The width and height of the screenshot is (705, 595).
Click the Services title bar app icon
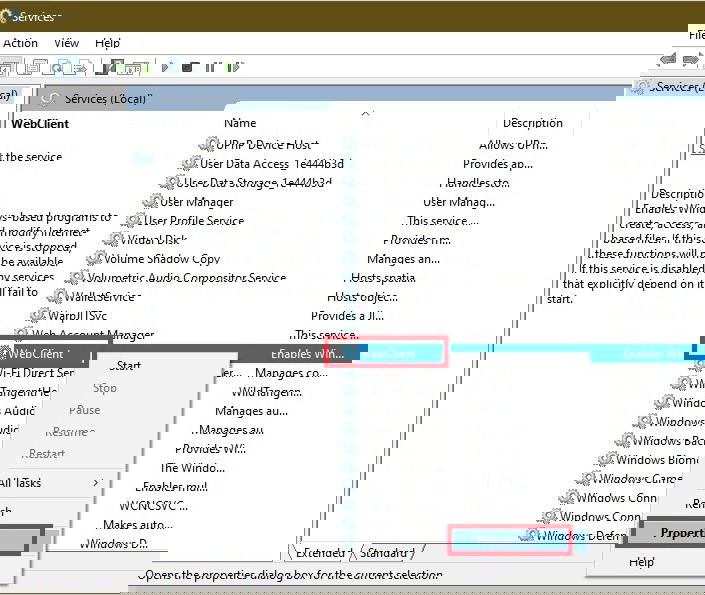[x=4, y=17]
